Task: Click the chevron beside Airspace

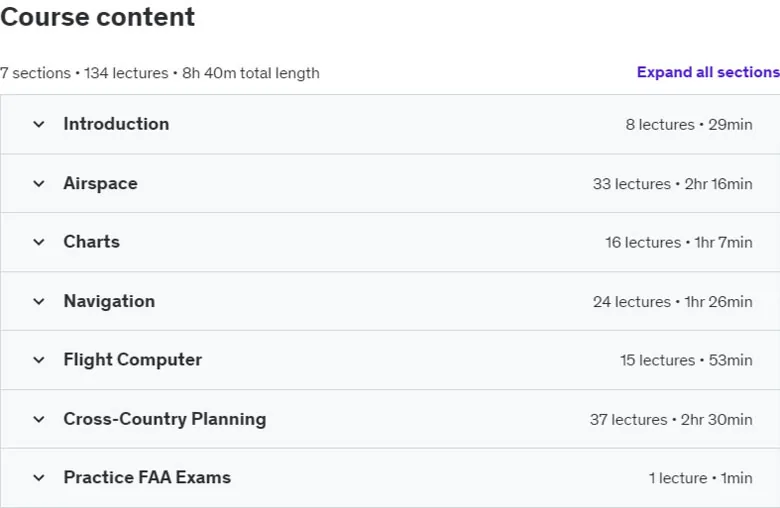Action: 39,184
